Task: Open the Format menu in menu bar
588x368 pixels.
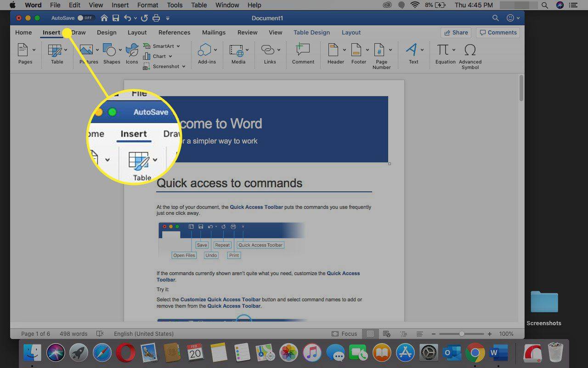Action: point(147,5)
